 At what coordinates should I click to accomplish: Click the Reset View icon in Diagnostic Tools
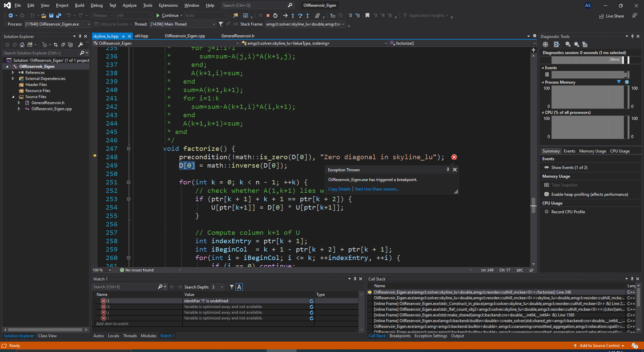pos(585,44)
